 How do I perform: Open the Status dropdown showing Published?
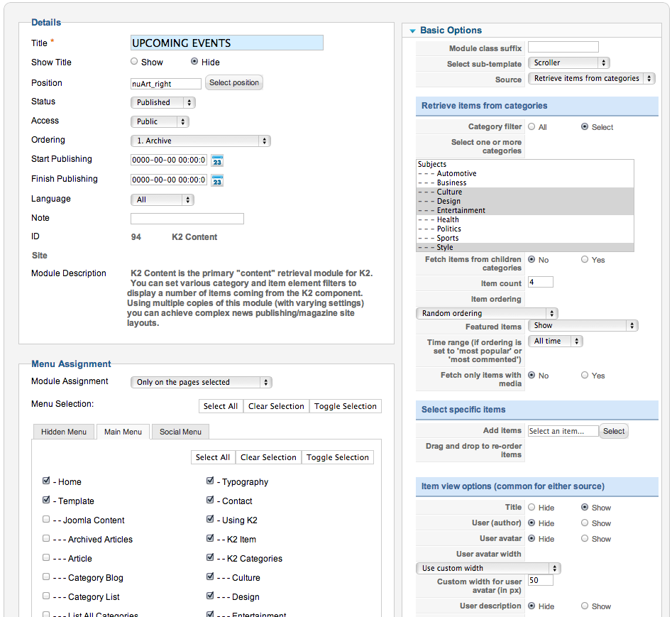click(x=163, y=102)
